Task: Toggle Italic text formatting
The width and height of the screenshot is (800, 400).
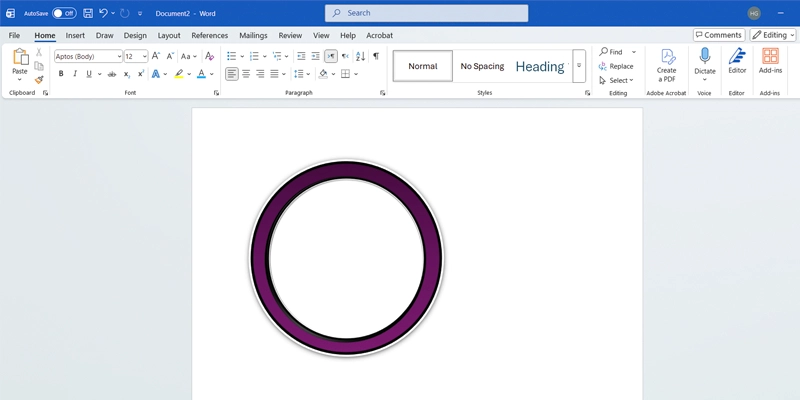Action: click(74, 74)
